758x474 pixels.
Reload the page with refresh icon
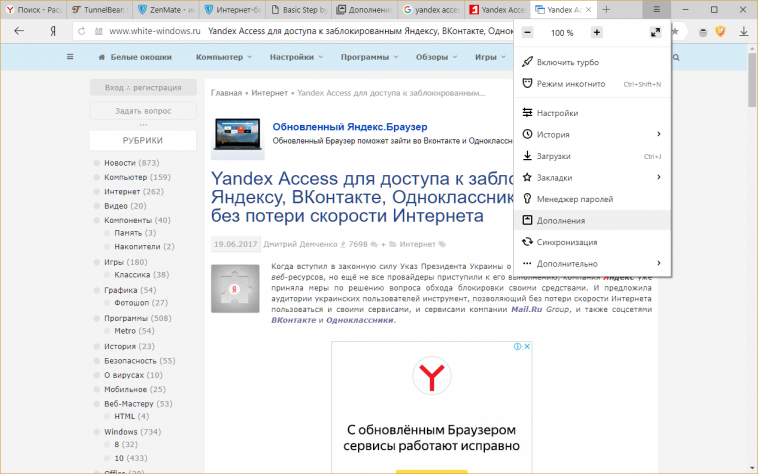click(82, 31)
